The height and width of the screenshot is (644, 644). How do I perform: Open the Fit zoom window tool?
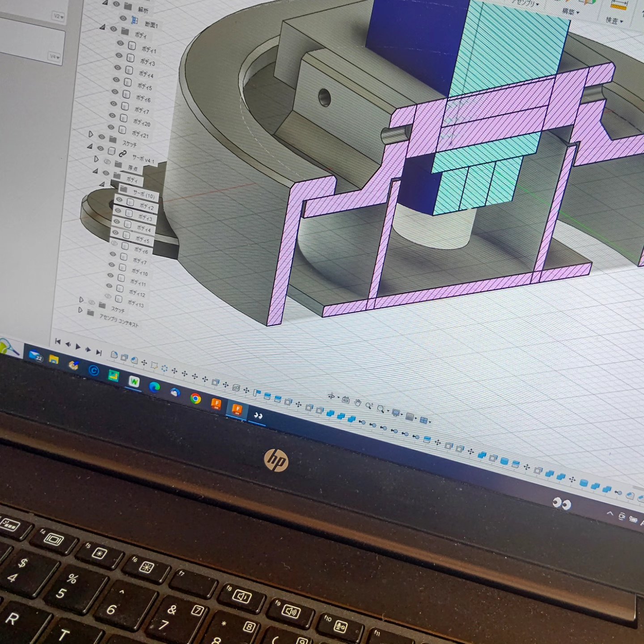[x=381, y=409]
